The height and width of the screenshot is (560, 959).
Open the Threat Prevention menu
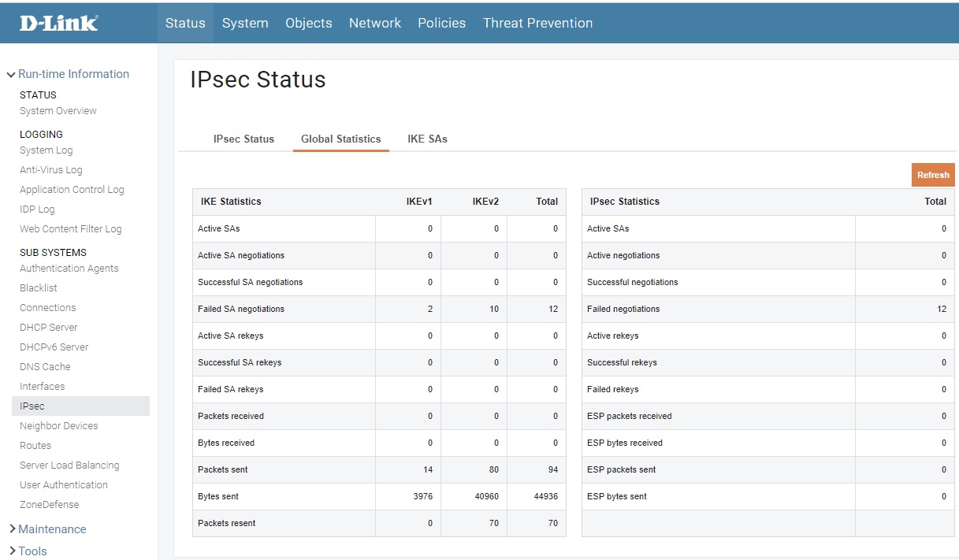point(537,23)
